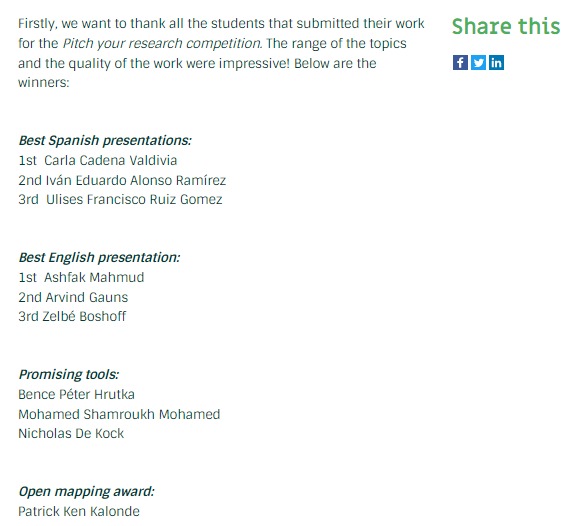
Task: Share the page via Twitter icon
Action: tap(478, 63)
